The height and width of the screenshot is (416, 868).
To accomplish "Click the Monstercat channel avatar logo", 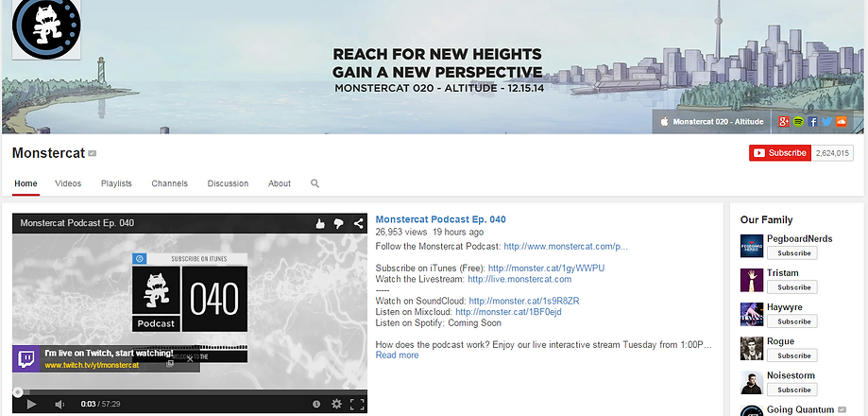I will pos(46,28).
